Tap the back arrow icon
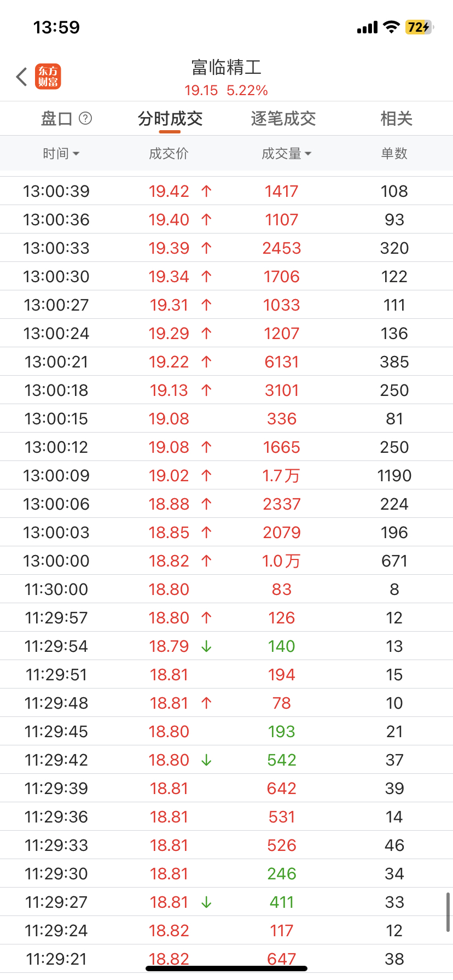Screen dimensions: 453x980 pyautogui.click(x=22, y=77)
